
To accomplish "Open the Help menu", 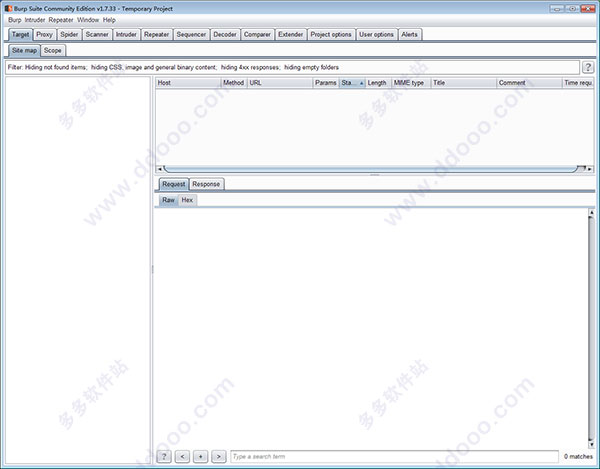I will tap(109, 20).
